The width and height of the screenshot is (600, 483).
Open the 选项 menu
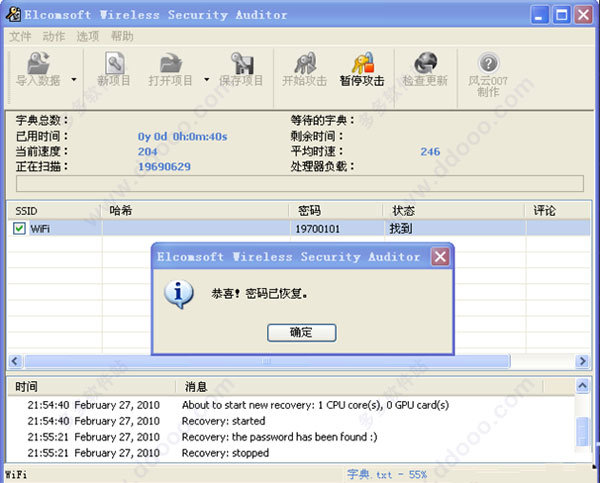coord(88,36)
